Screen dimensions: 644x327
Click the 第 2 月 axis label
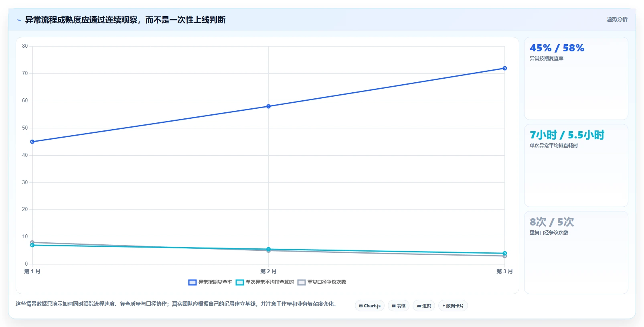268,271
